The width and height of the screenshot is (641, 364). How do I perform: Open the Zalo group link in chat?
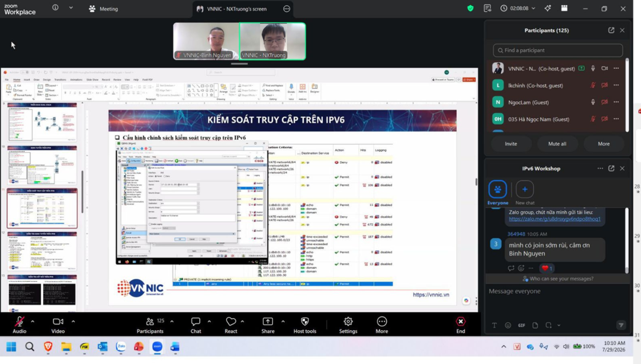pyautogui.click(x=555, y=219)
